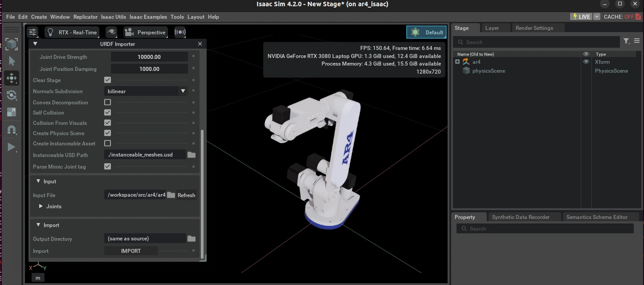
Task: Open the Normals Subdivision bilinear dropdown
Action: click(x=147, y=91)
